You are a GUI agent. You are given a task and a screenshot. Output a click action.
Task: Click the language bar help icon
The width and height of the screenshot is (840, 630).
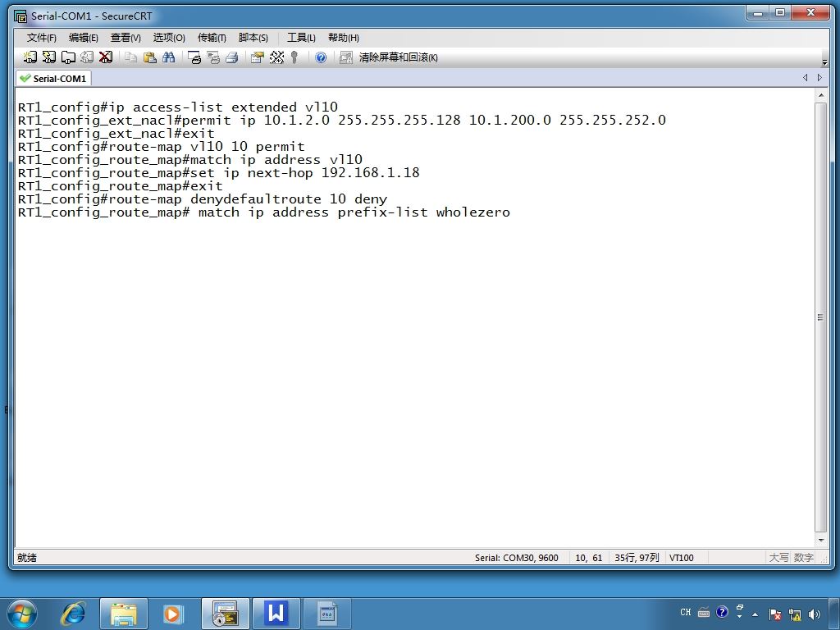click(x=722, y=612)
